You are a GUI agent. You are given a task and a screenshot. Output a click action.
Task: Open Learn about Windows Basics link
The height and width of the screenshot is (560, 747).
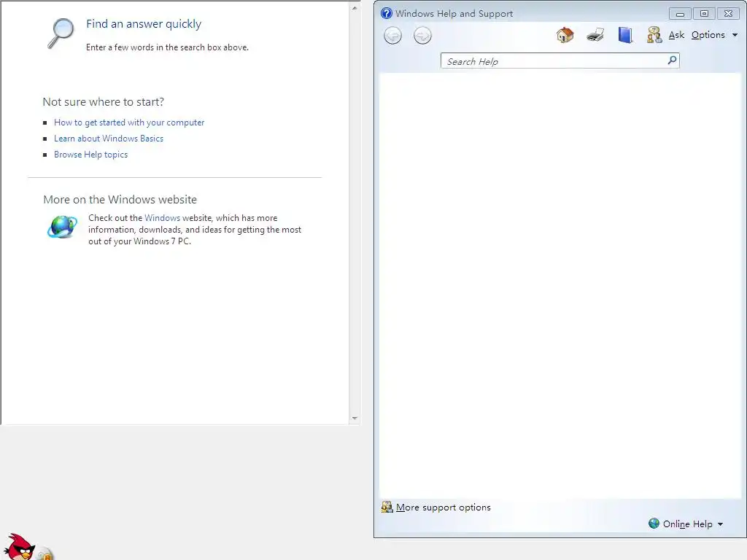point(109,139)
